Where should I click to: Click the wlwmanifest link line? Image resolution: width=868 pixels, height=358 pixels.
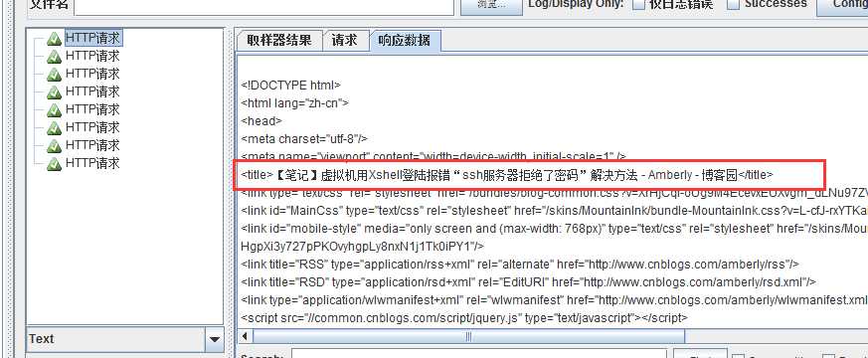pos(554,300)
